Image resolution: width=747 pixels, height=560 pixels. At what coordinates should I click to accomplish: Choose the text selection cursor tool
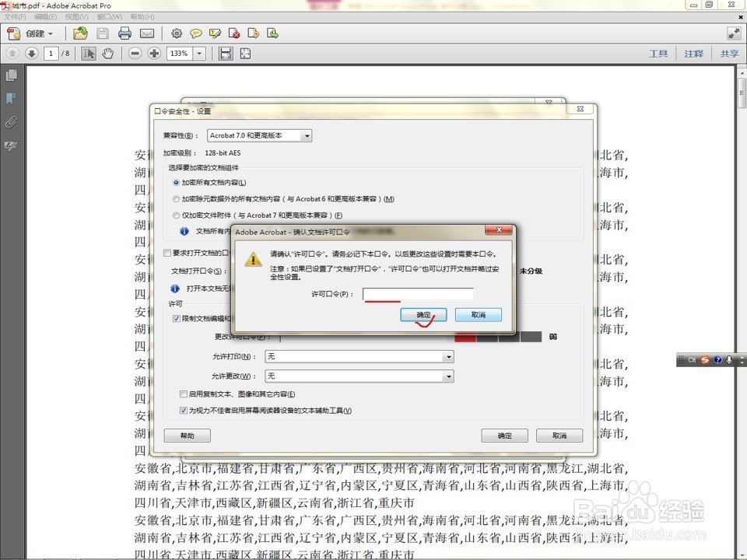tap(88, 54)
